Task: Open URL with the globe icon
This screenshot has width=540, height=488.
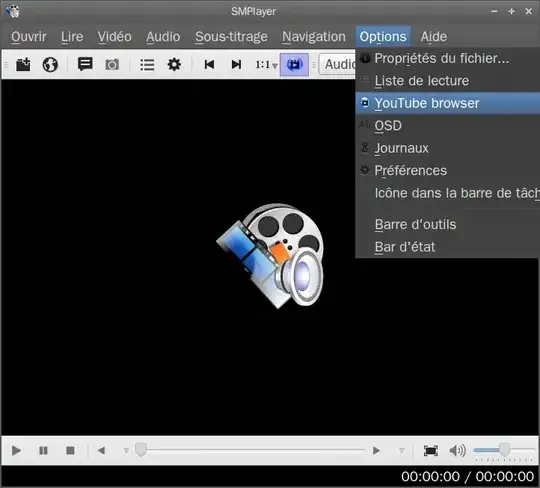Action: (x=50, y=65)
